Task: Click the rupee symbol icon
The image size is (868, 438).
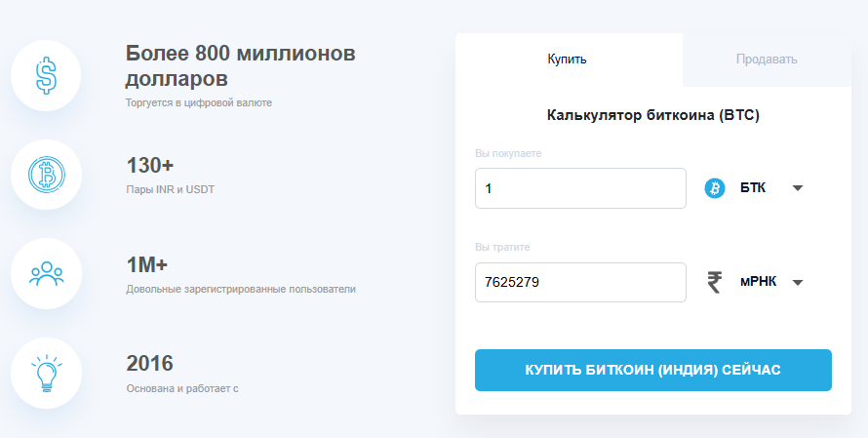Action: (716, 283)
